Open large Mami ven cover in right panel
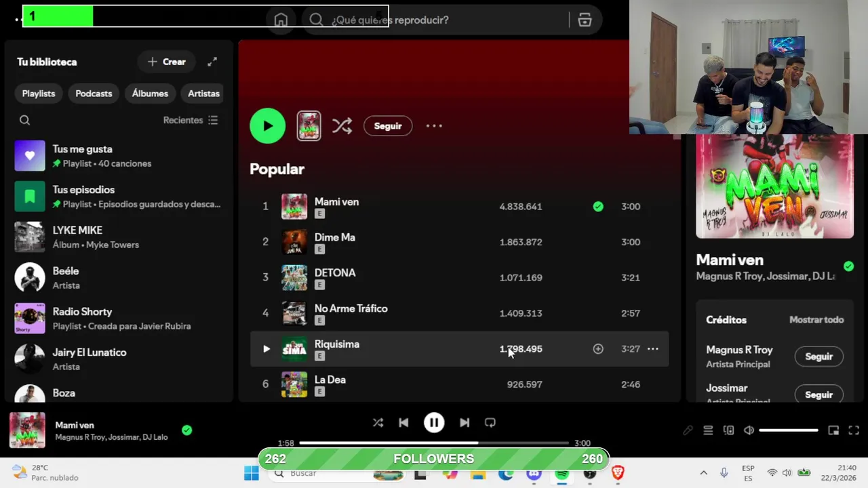Screen dimensions: 868x488 click(774, 186)
